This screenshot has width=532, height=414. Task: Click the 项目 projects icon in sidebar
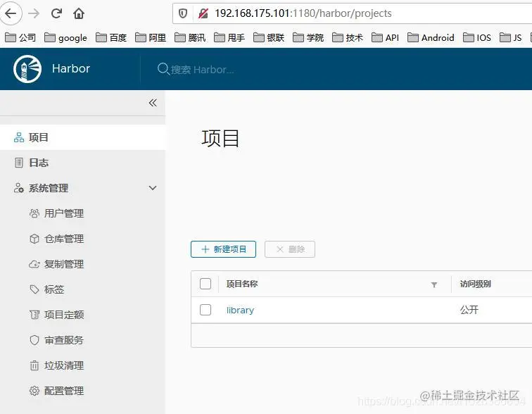(19, 137)
